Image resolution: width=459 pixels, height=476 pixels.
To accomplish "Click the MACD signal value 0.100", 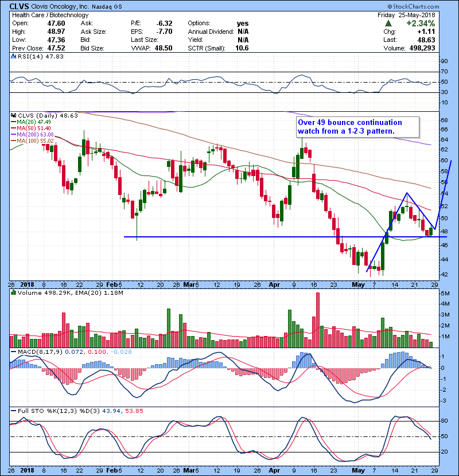I will coord(97,352).
